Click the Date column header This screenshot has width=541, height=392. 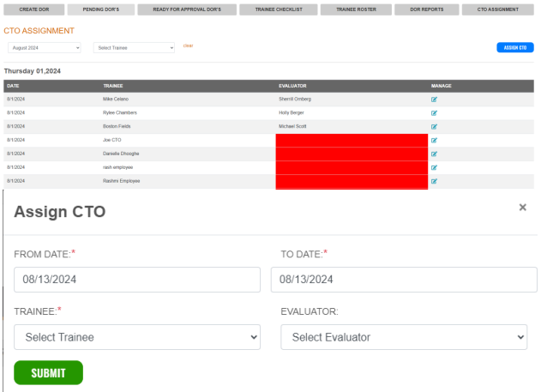13,86
